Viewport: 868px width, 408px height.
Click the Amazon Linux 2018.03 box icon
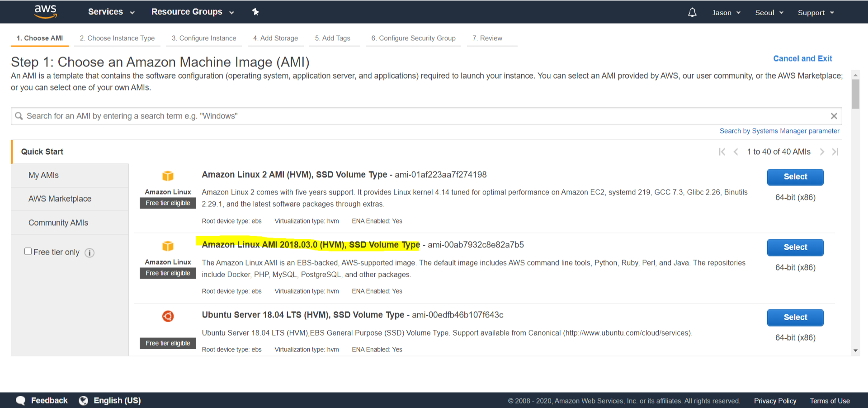tap(168, 246)
